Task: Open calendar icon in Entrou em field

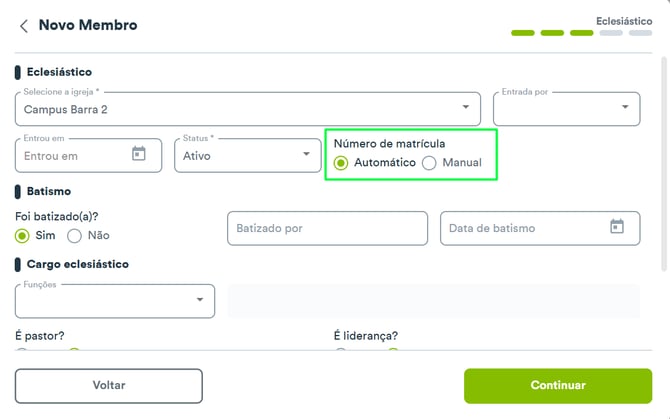Action: 138,153
